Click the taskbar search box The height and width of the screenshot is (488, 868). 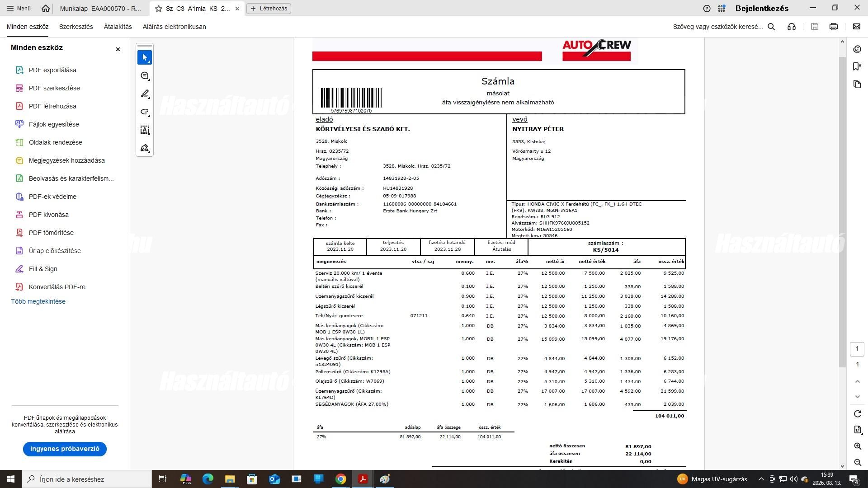[87, 479]
